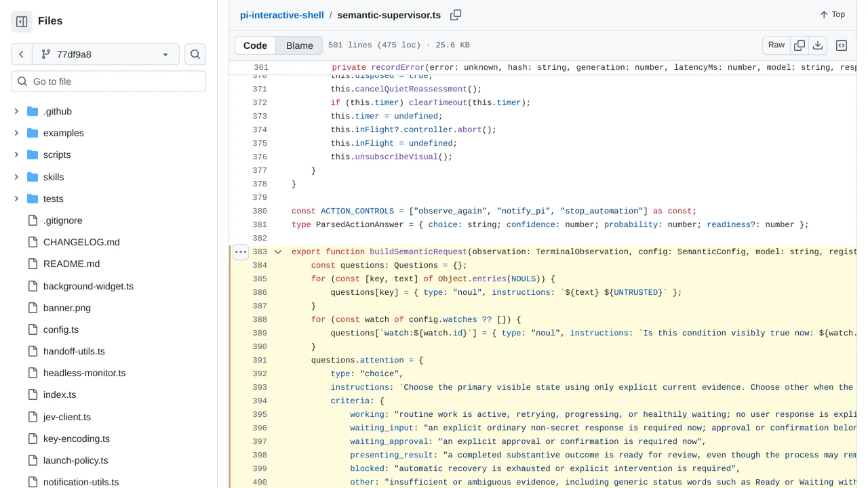This screenshot has width=868, height=488.
Task: Open index.ts file
Action: click(x=60, y=394)
